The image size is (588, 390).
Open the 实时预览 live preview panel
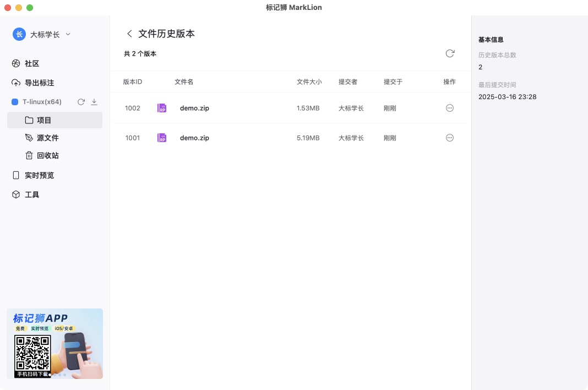coord(40,175)
